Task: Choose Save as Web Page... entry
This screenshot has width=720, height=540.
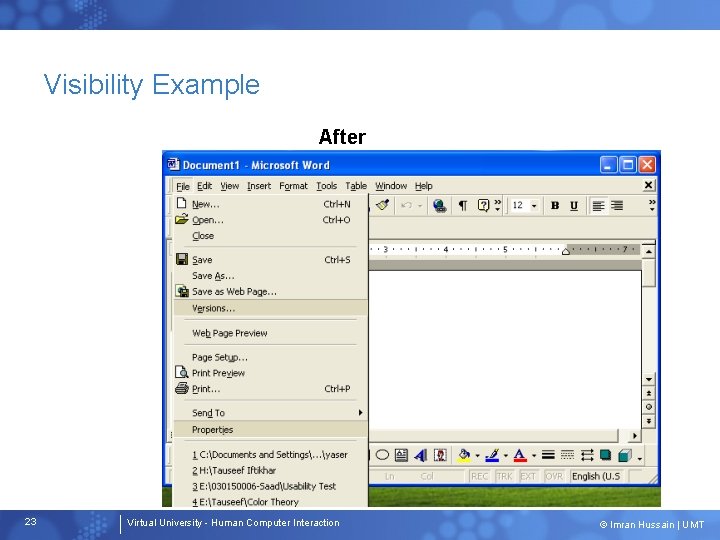Action: pyautogui.click(x=270, y=292)
